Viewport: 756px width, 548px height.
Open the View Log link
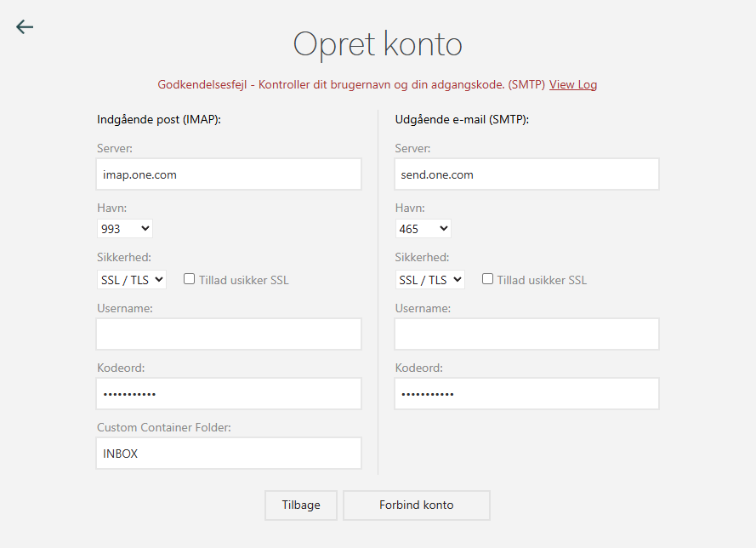[572, 85]
